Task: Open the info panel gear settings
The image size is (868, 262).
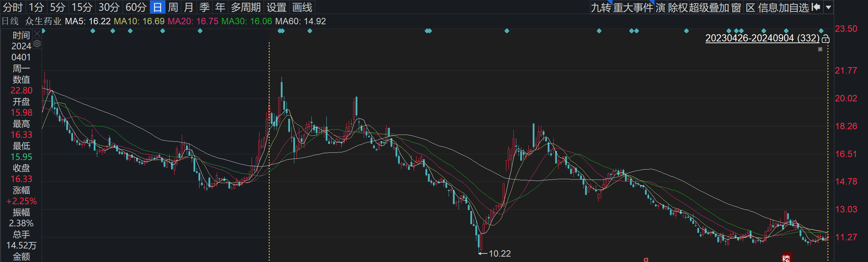Action: coord(37,44)
